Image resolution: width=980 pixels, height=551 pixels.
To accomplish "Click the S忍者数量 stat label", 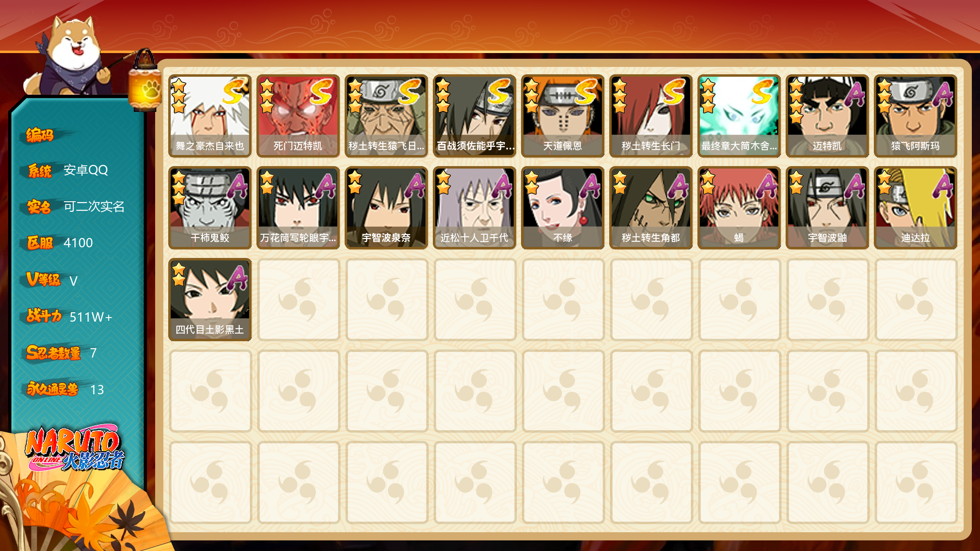I will coord(53,353).
